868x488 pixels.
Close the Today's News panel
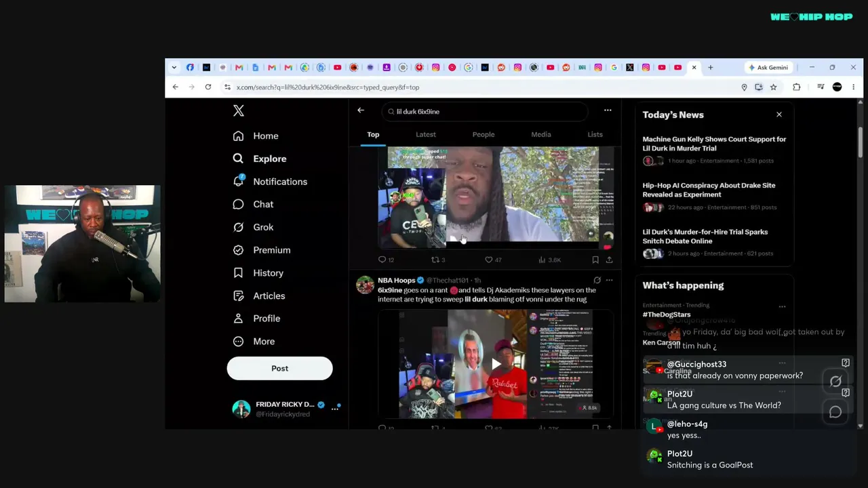click(779, 115)
